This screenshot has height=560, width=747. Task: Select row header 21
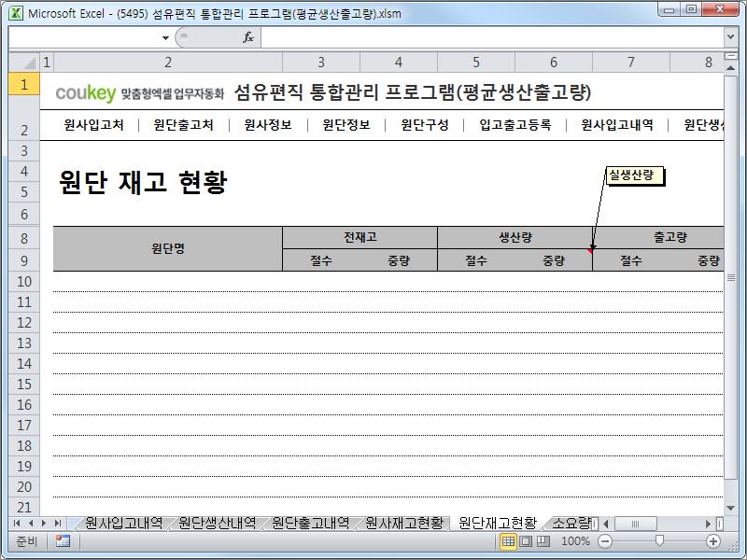coord(24,507)
